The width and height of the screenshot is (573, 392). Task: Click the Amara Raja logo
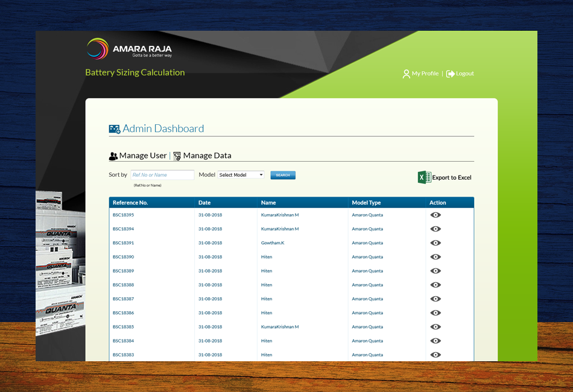pos(129,49)
